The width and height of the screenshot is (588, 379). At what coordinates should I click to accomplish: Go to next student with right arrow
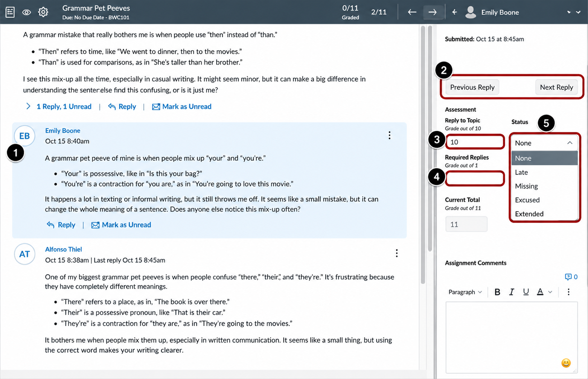433,12
